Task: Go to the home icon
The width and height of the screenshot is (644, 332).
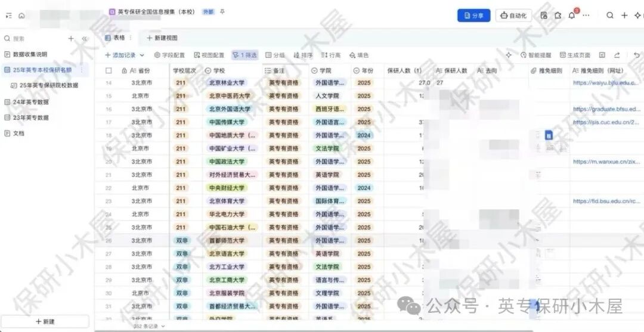Action: (21, 15)
